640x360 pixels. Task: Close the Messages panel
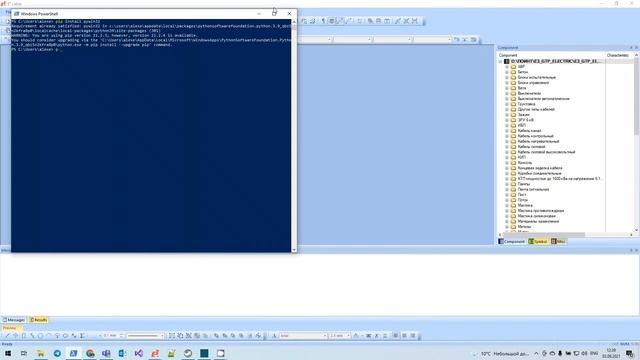(x=636, y=250)
